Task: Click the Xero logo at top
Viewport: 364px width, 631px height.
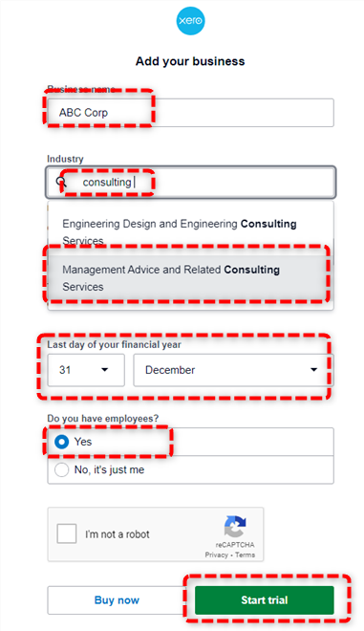Action: tap(190, 20)
